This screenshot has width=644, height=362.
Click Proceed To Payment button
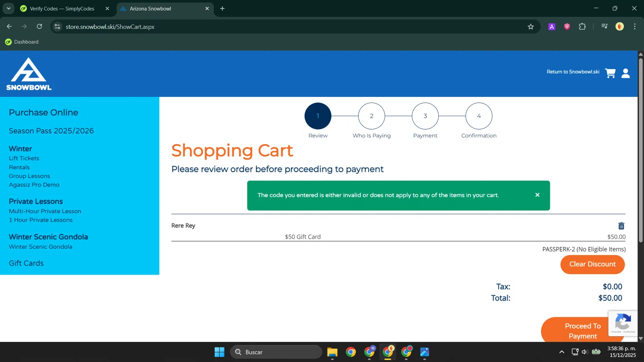pyautogui.click(x=583, y=331)
